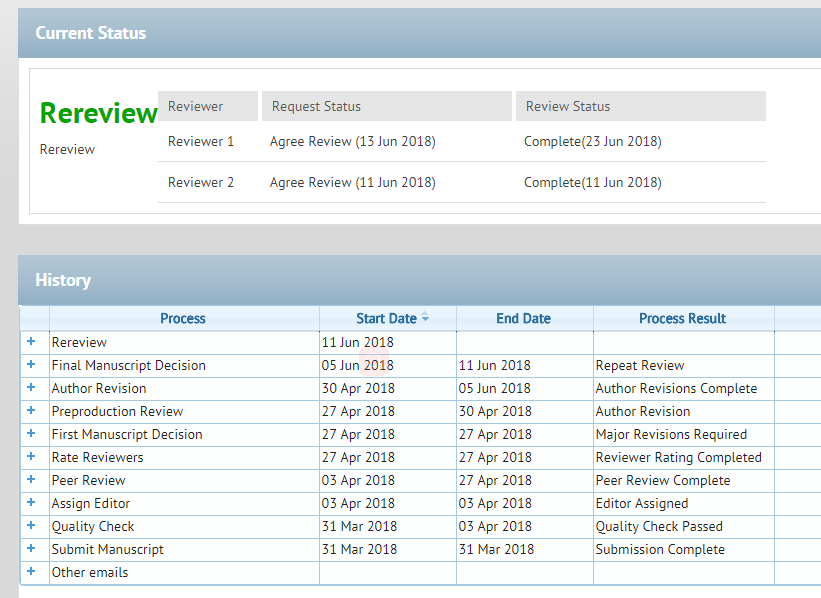Expand the Final Manuscript Decision row
The image size is (821, 598).
click(31, 365)
